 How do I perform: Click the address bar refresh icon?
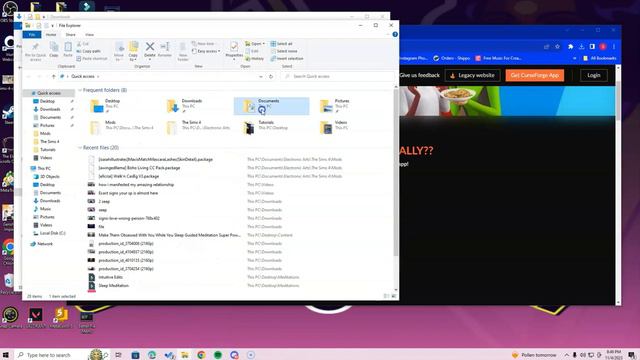click(271, 76)
